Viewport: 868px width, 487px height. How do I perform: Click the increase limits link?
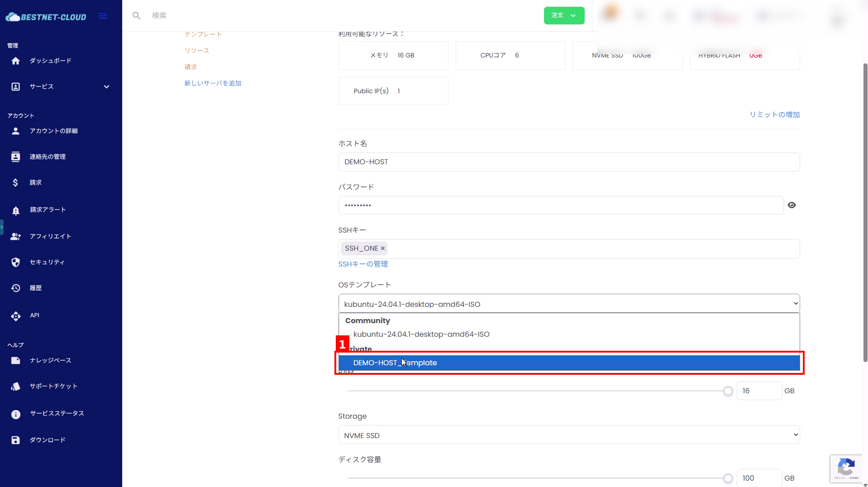tap(774, 115)
